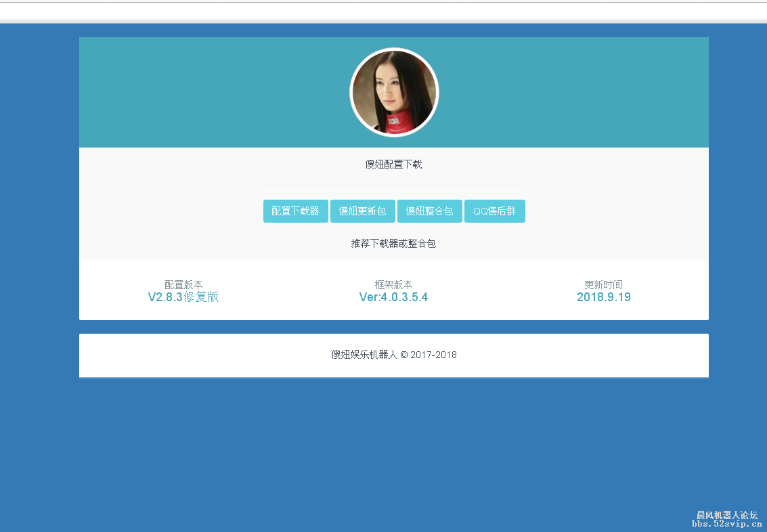Click the QQ售后群 support group button
The height and width of the screenshot is (532, 767).
click(494, 210)
